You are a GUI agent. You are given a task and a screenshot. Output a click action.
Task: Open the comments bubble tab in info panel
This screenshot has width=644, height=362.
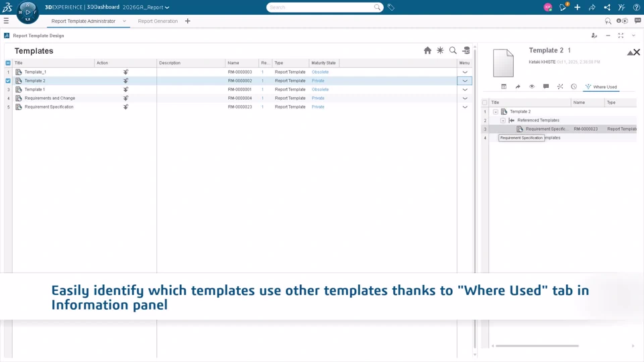coord(546,86)
